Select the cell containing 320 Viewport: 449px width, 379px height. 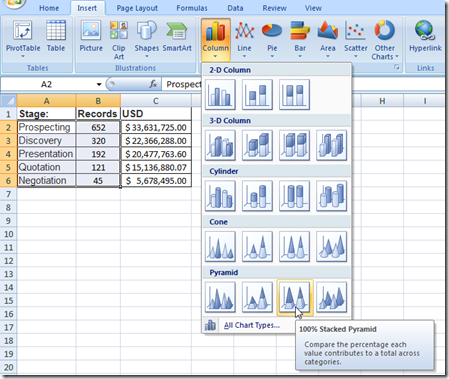pos(98,141)
